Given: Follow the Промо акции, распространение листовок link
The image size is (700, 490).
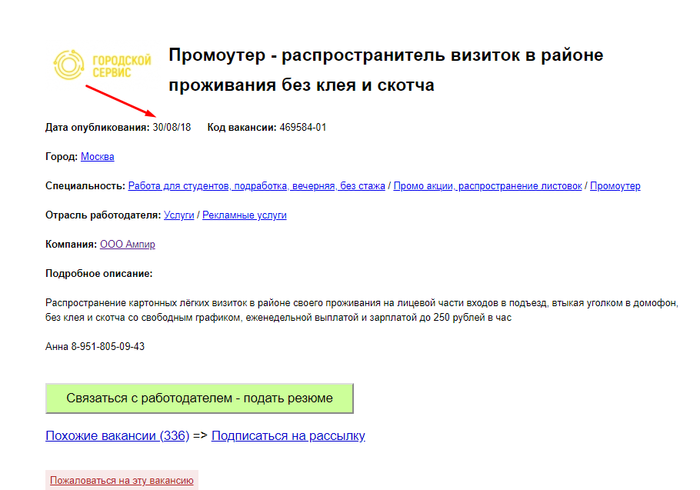Looking at the screenshot, I should click(488, 186).
